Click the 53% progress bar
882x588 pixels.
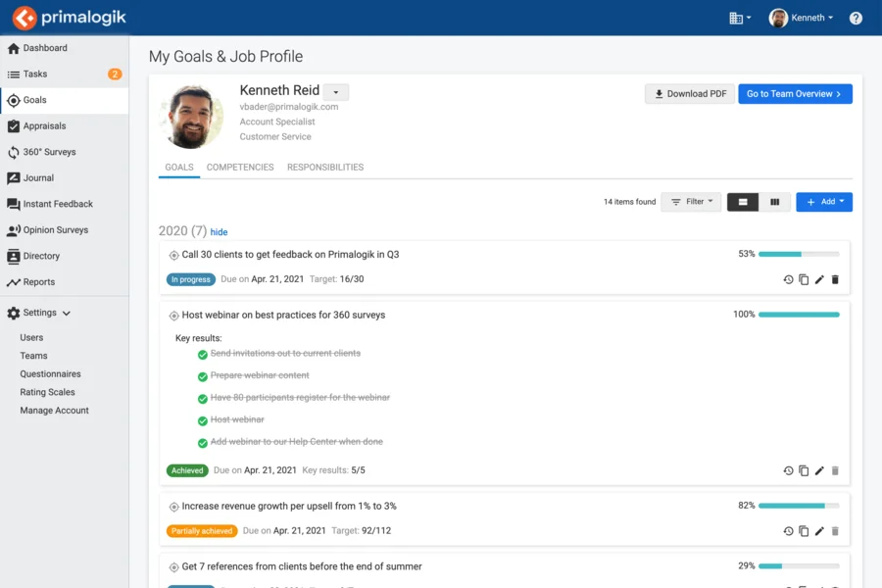800,253
